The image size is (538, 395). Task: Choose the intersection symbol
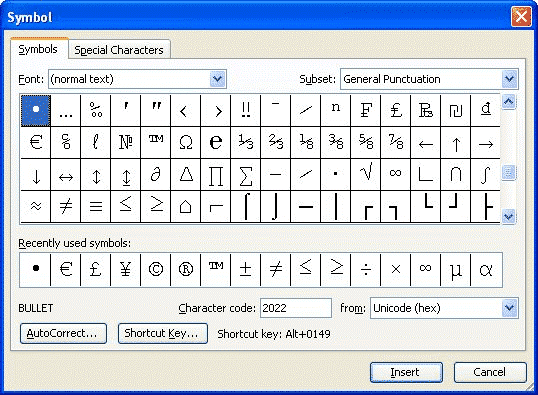point(456,175)
